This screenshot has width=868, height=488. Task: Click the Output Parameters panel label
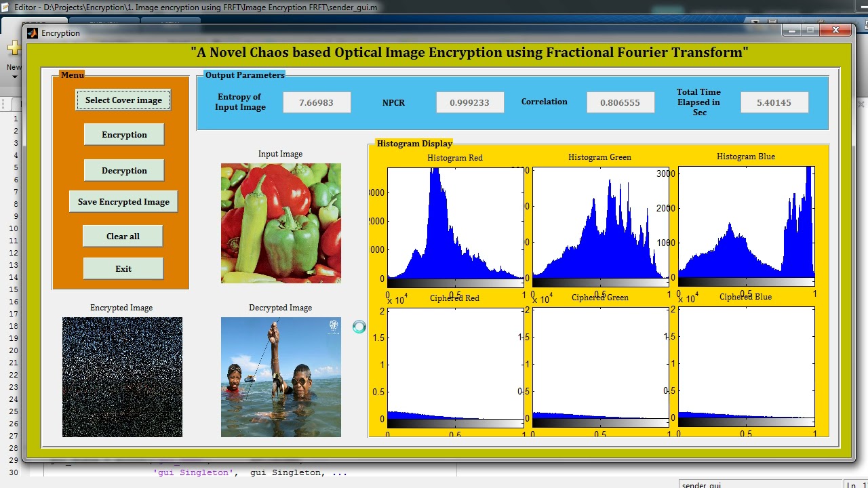pos(245,75)
